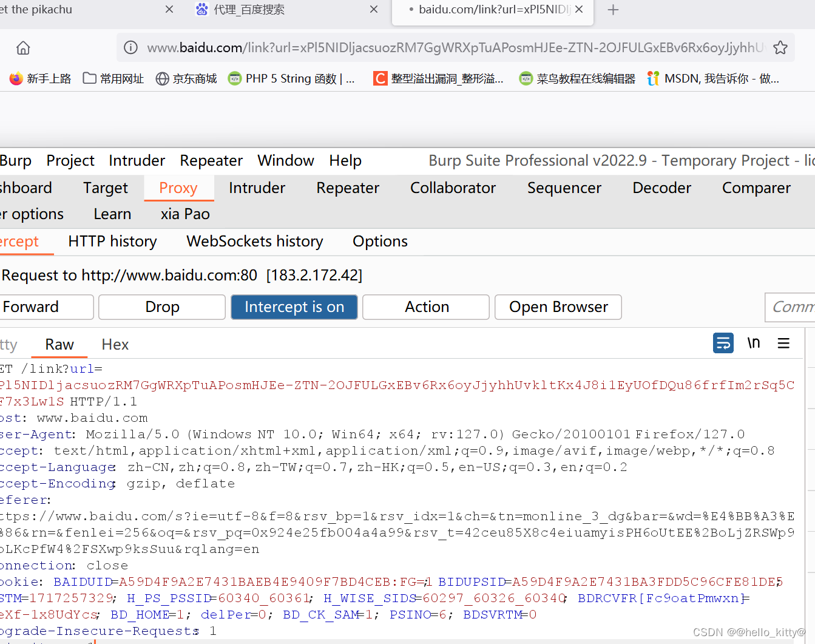Close the pikachu browser tab

[x=169, y=10]
